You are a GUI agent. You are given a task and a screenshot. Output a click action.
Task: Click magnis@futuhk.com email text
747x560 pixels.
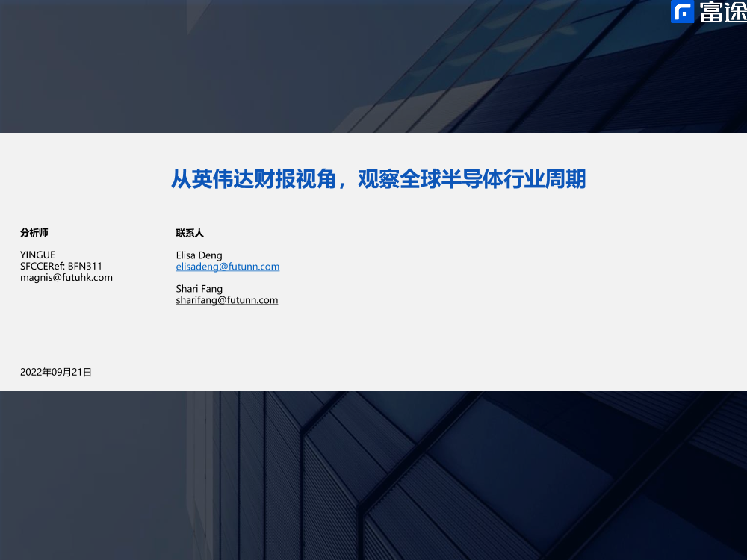coord(66,278)
